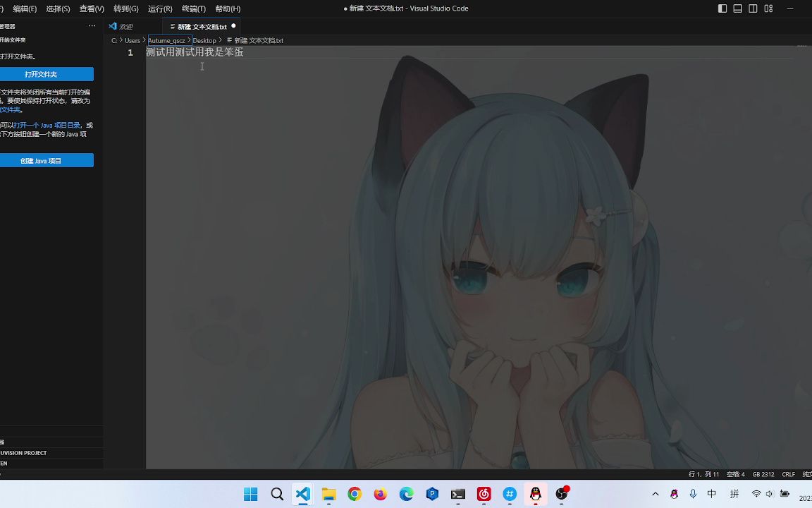Launch Google Chrome from taskbar
Viewport: 812px width, 508px height.
tap(355, 494)
